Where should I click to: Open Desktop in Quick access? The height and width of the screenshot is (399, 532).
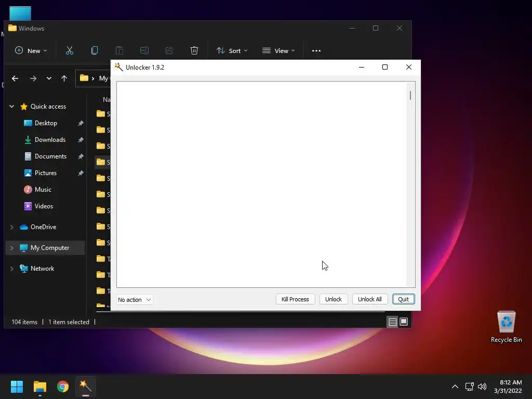coord(46,123)
